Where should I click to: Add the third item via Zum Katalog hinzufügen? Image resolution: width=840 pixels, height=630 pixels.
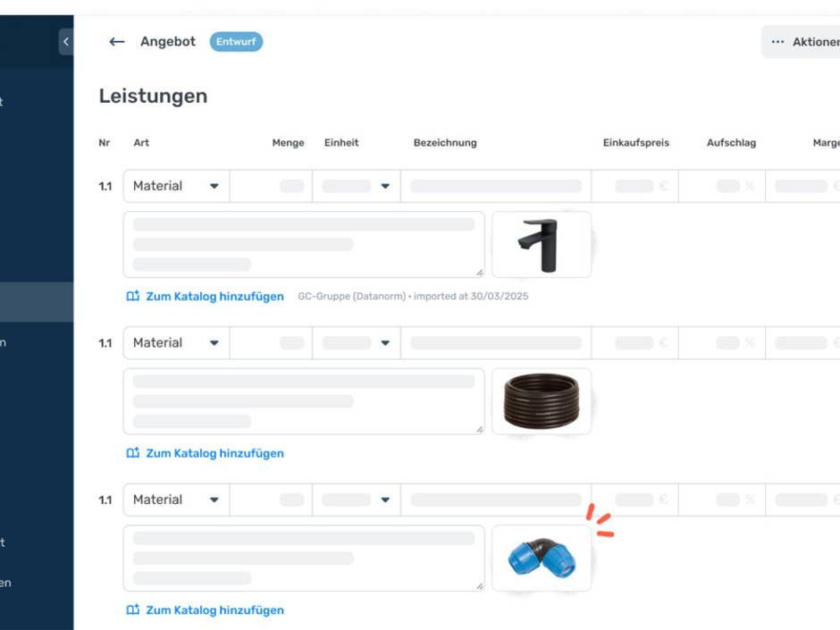point(214,610)
